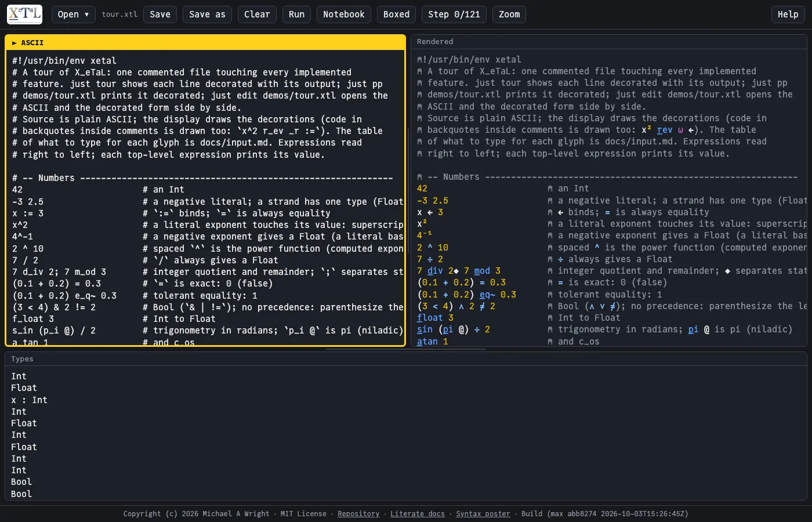
Task: Click '4^-1' in the ASCII editor
Action: (x=23, y=237)
